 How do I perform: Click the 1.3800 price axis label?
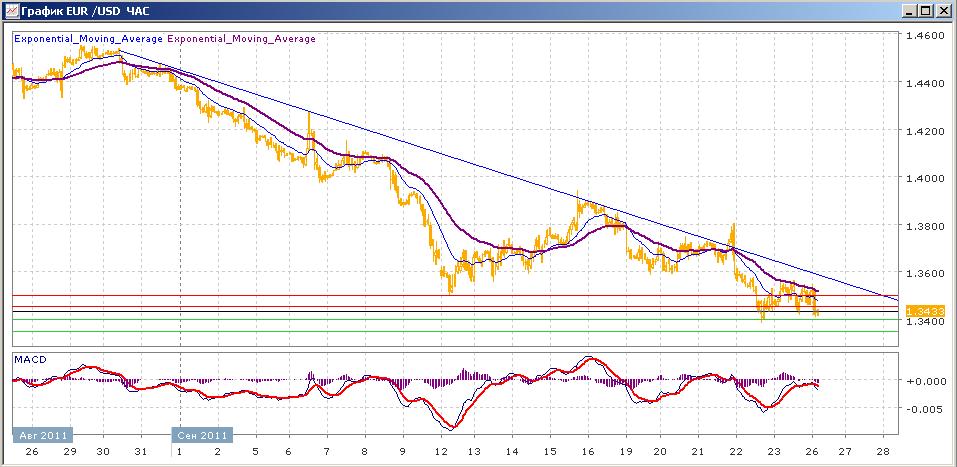pos(923,226)
